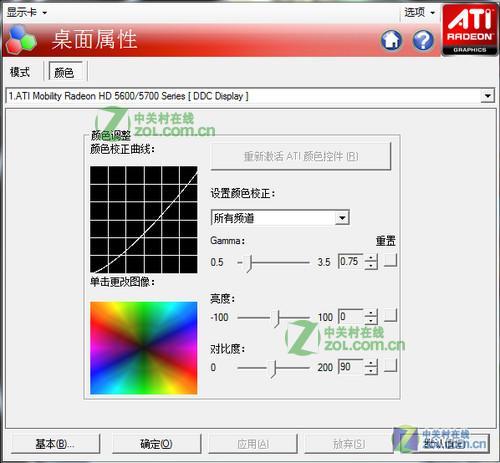Click the Home icon in the header
500x463 pixels.
point(391,40)
